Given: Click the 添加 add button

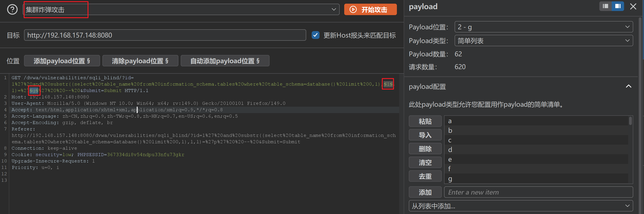Looking at the screenshot, I should pyautogui.click(x=425, y=192).
